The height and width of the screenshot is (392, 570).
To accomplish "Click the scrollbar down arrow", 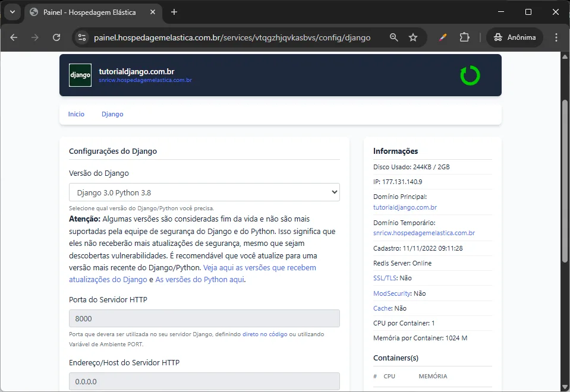I will pyautogui.click(x=565, y=387).
